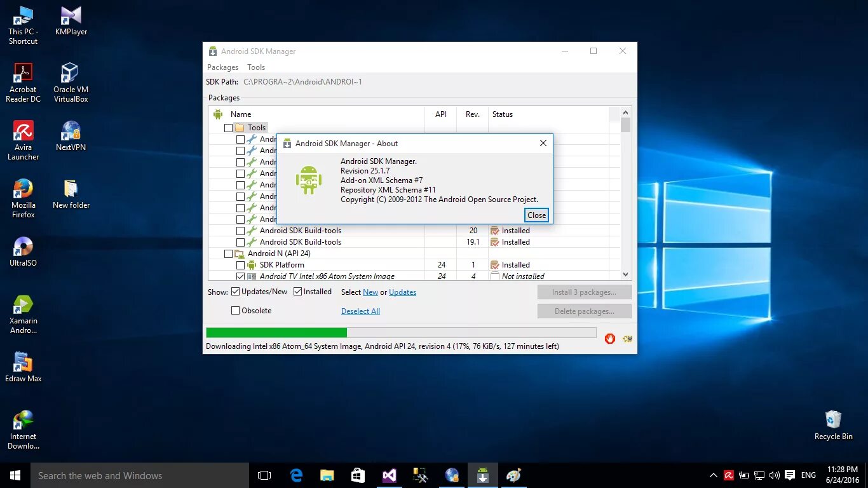The image size is (868, 488).
Task: Click the Delete packages button
Action: [x=584, y=311]
